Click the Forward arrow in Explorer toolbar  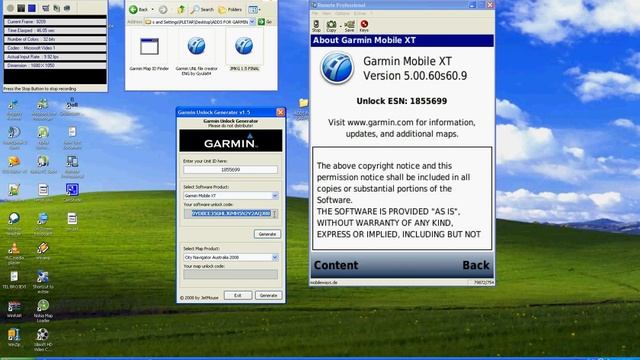tap(163, 9)
